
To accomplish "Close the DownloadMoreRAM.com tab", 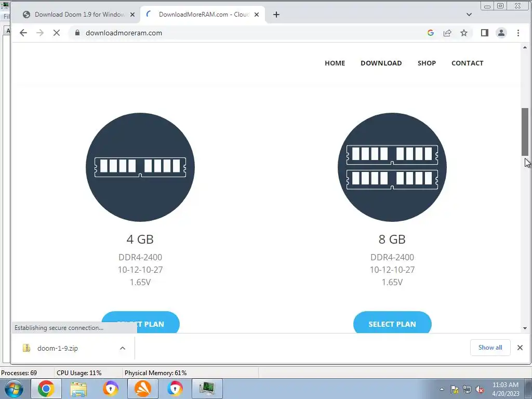I will point(257,15).
